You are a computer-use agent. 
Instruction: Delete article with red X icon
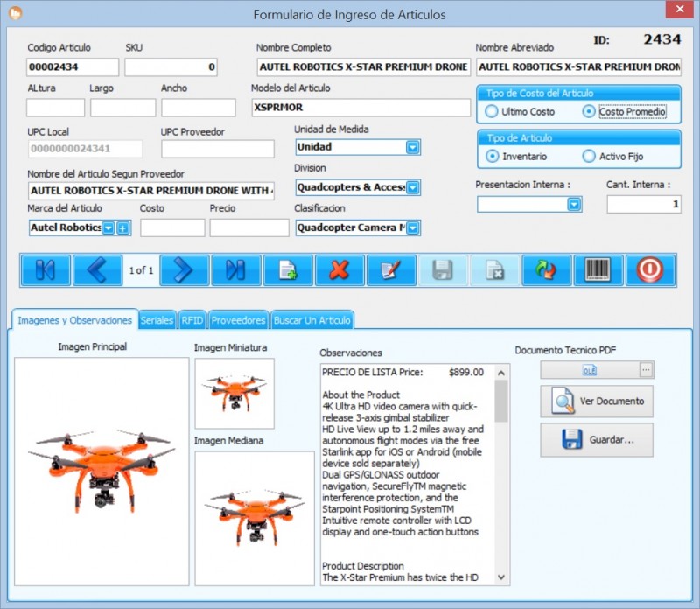[339, 270]
